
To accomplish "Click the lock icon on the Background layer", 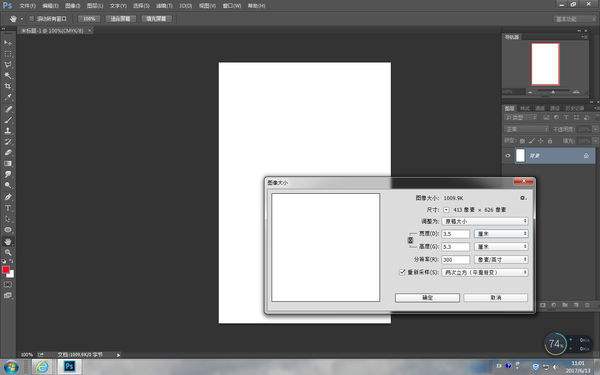I will (586, 156).
